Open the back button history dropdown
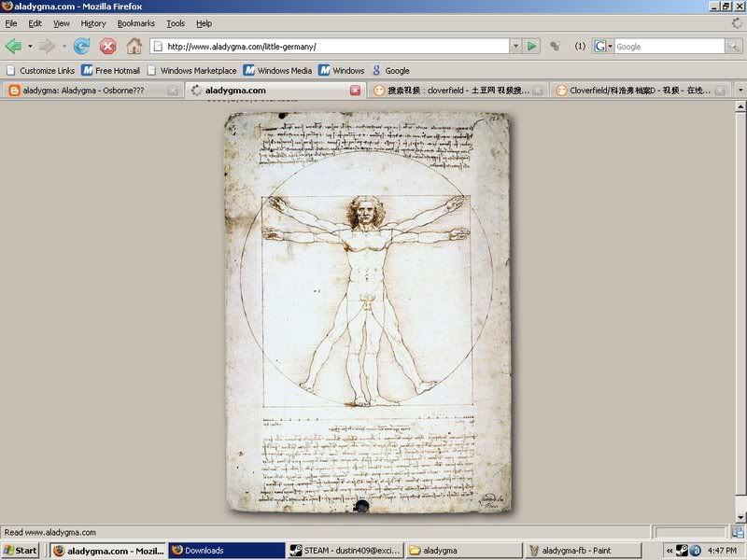The width and height of the screenshot is (747, 560). (30, 46)
